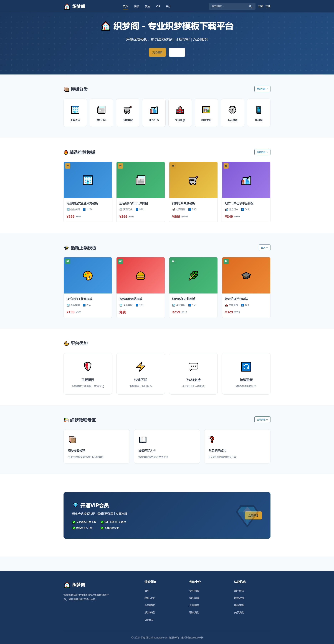The width and height of the screenshot is (334, 644).
Task: Click the 快速下载 lightning bolt icon
Action: (140, 367)
